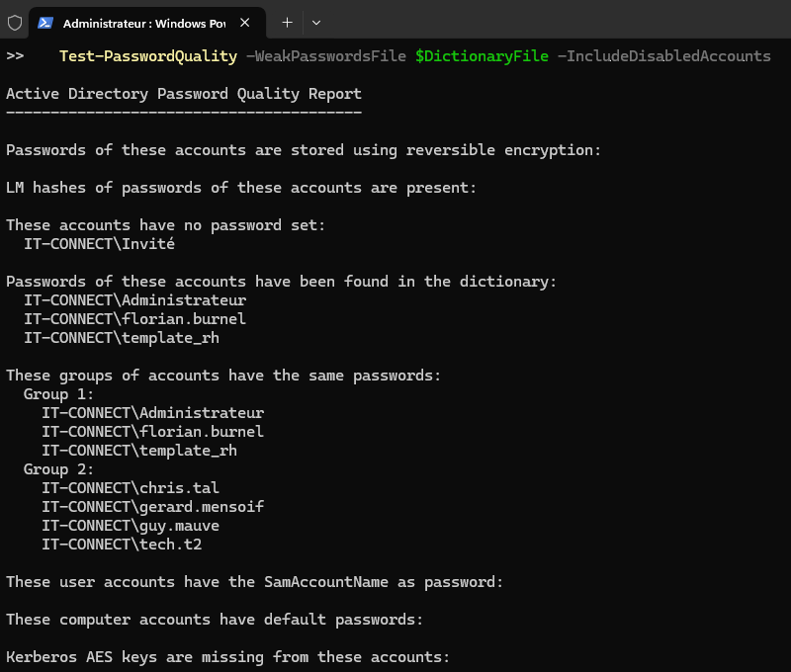Click the $DictionaryFile variable
This screenshot has width=791, height=672.
pos(482,56)
